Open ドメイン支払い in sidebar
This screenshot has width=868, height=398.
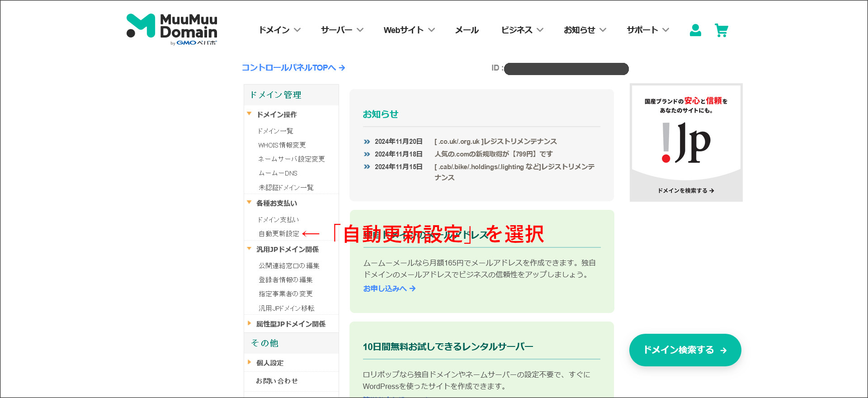(278, 220)
